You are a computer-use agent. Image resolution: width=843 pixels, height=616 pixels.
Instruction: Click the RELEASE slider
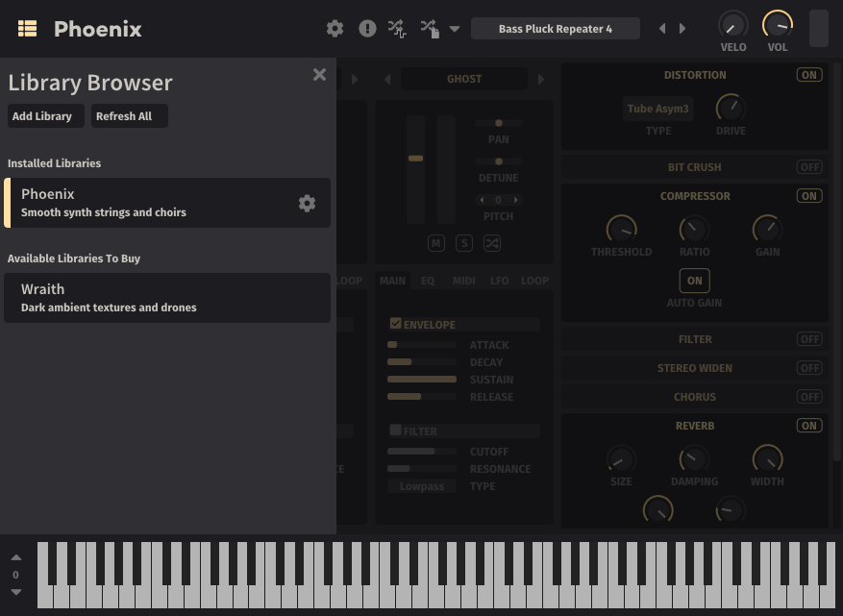tap(422, 397)
